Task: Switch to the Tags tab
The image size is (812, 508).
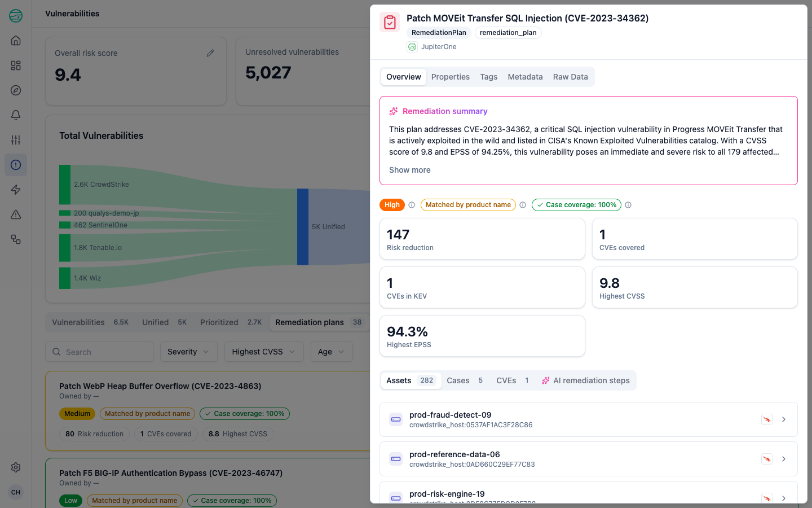Action: click(x=488, y=77)
